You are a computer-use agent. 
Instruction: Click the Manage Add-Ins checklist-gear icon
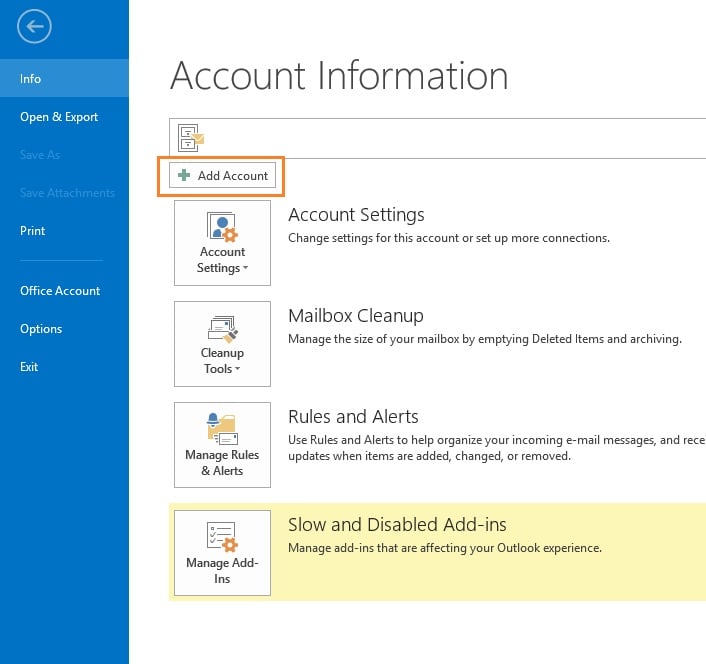[222, 537]
